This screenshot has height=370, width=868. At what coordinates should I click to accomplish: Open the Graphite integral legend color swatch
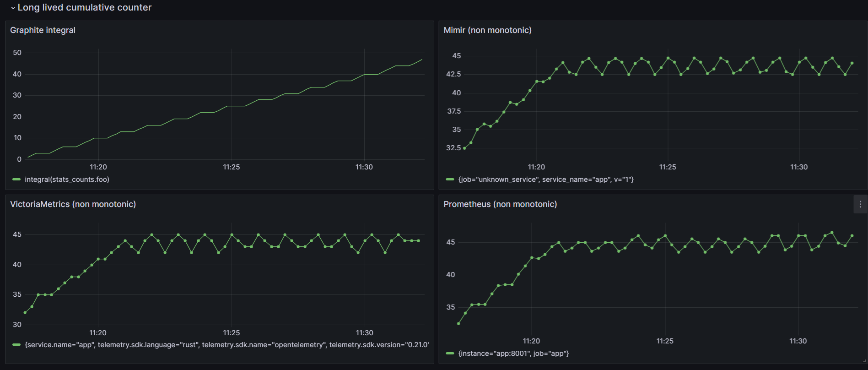[x=16, y=180]
